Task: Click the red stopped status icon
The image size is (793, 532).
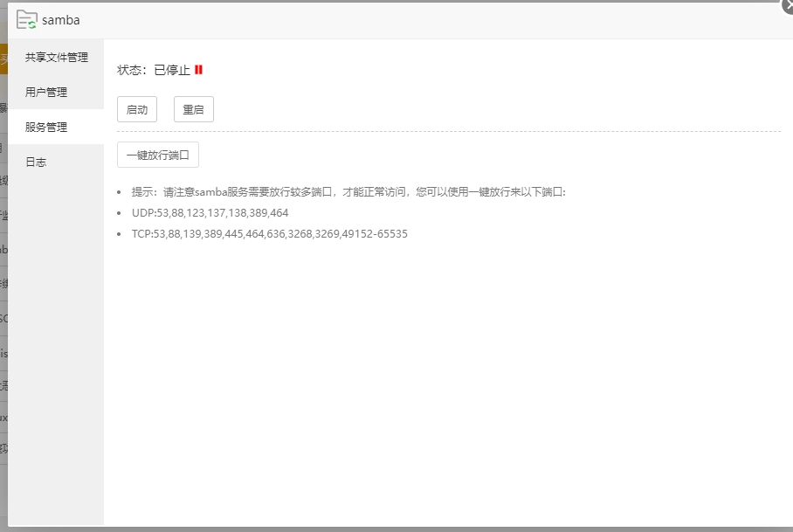Action: point(198,70)
